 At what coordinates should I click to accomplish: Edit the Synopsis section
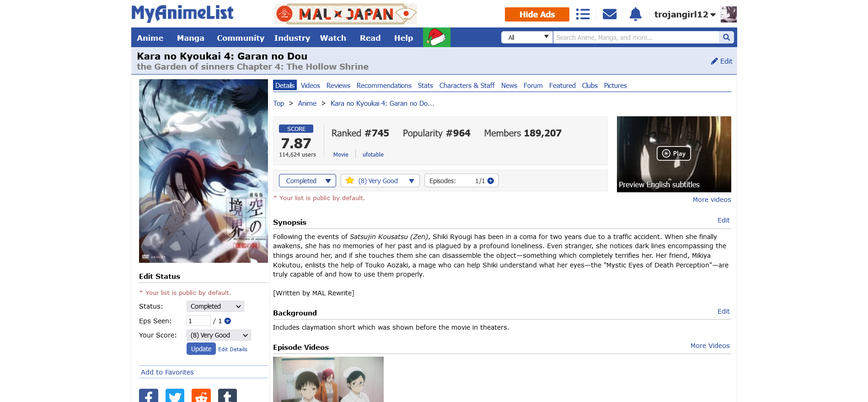point(723,220)
